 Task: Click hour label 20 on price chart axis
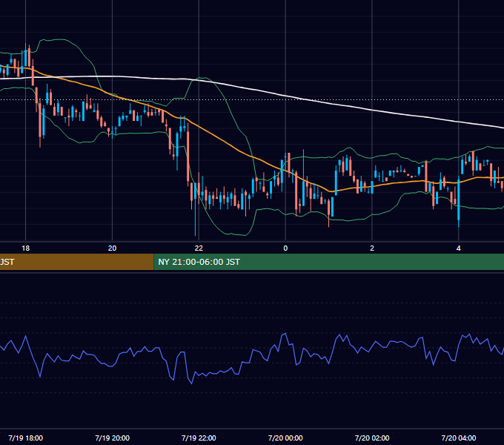[112, 248]
